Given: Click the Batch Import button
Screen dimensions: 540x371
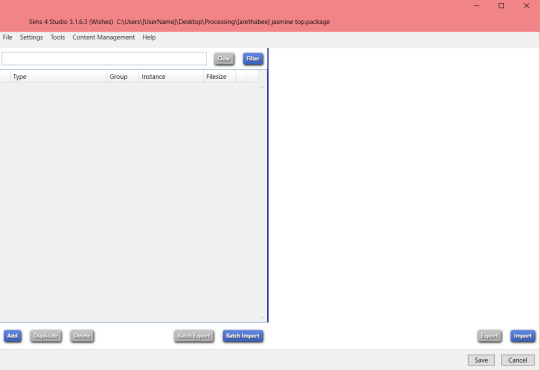Looking at the screenshot, I should (243, 336).
